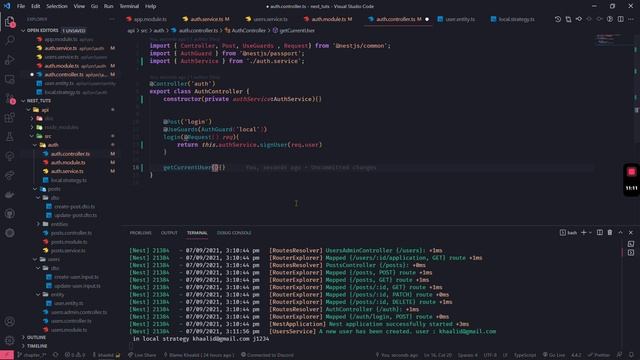Click the git sync icon in status bar
The height and width of the screenshot is (360, 640).
click(x=56, y=355)
